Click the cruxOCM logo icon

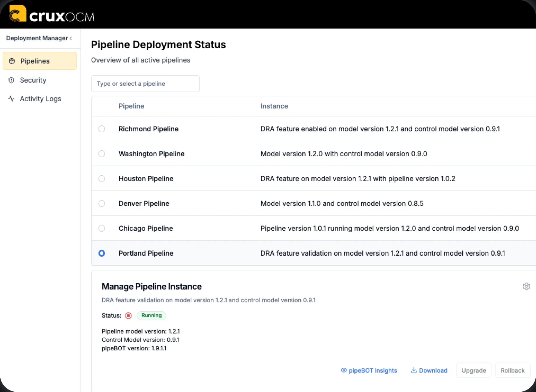(18, 13)
